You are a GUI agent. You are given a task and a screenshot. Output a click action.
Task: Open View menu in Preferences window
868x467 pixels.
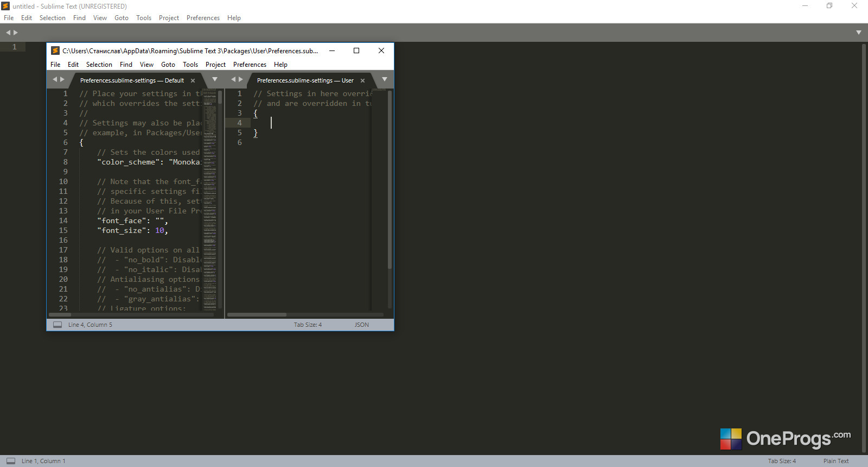146,65
